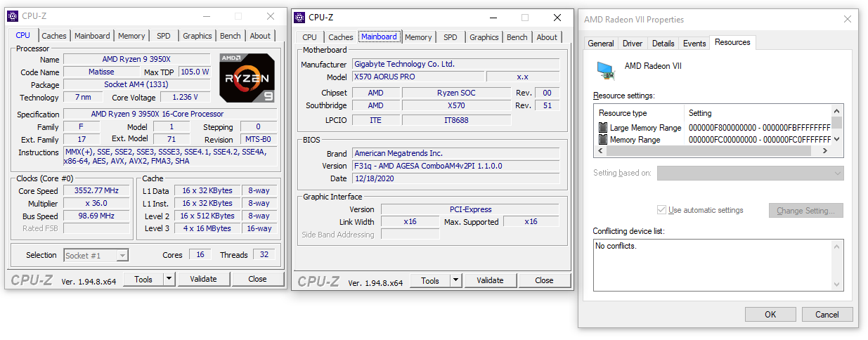Click the AMD Radeon VII device icon
The height and width of the screenshot is (340, 868).
606,69
